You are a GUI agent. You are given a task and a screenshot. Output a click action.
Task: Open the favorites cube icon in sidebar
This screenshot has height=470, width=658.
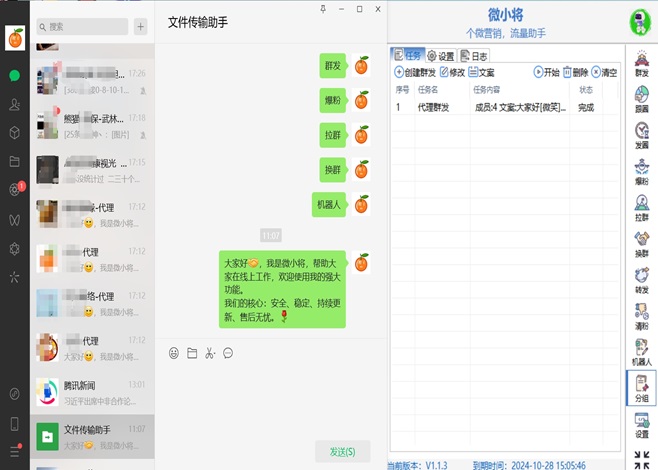click(x=15, y=133)
